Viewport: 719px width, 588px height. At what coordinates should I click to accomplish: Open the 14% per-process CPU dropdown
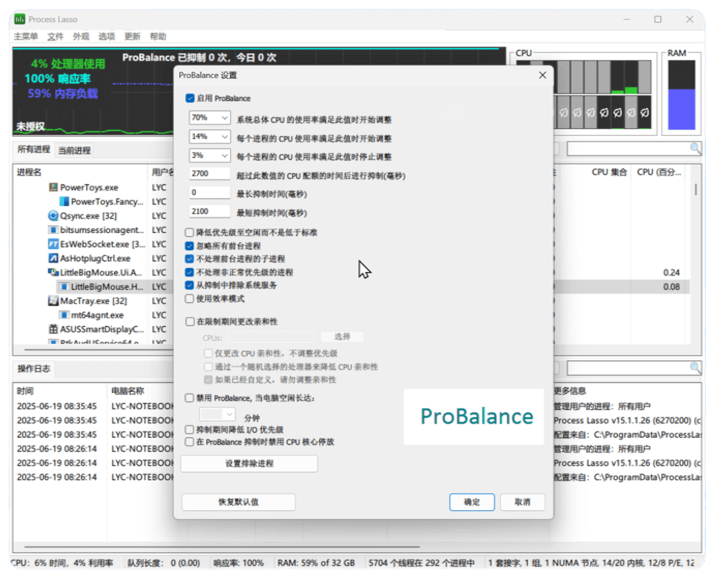click(210, 137)
